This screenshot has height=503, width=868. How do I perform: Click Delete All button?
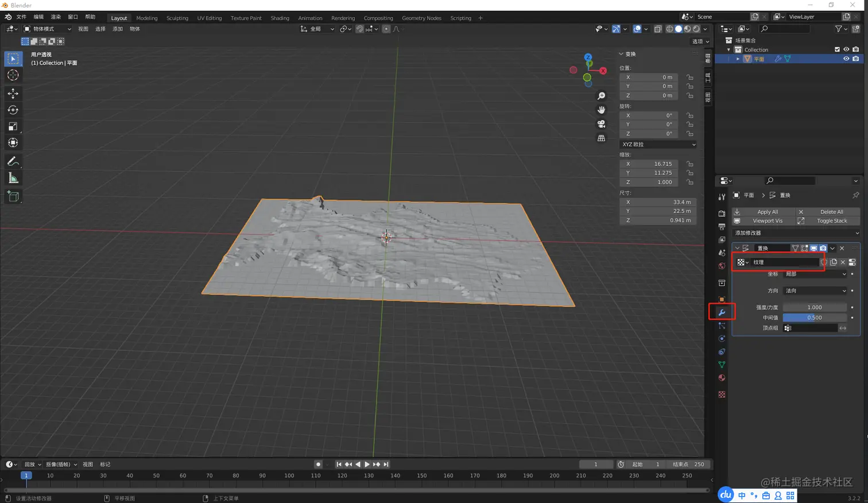tap(831, 212)
